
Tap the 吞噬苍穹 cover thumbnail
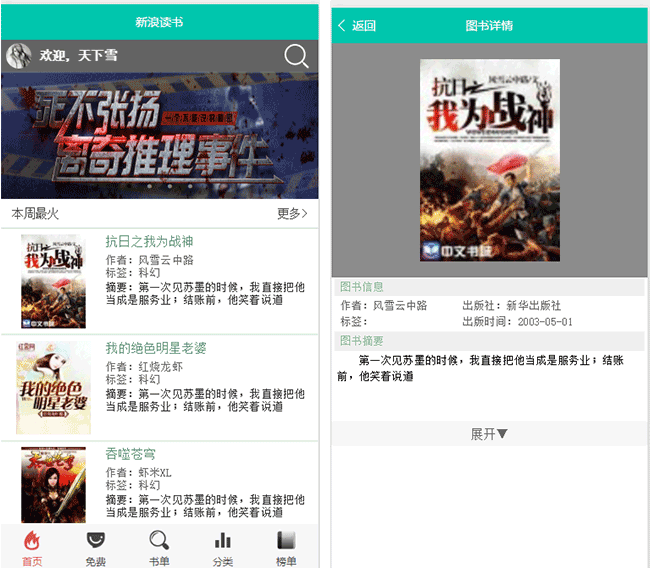coord(53,485)
